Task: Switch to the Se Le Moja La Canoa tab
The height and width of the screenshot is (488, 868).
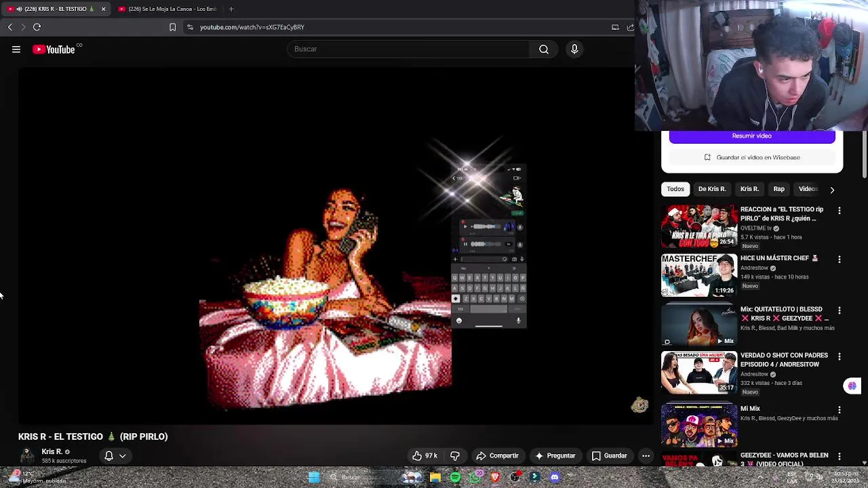Action: [x=167, y=9]
